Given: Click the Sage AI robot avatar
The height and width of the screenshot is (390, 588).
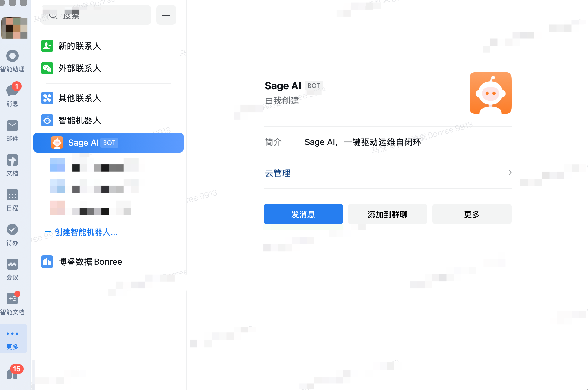Looking at the screenshot, I should coord(491,93).
